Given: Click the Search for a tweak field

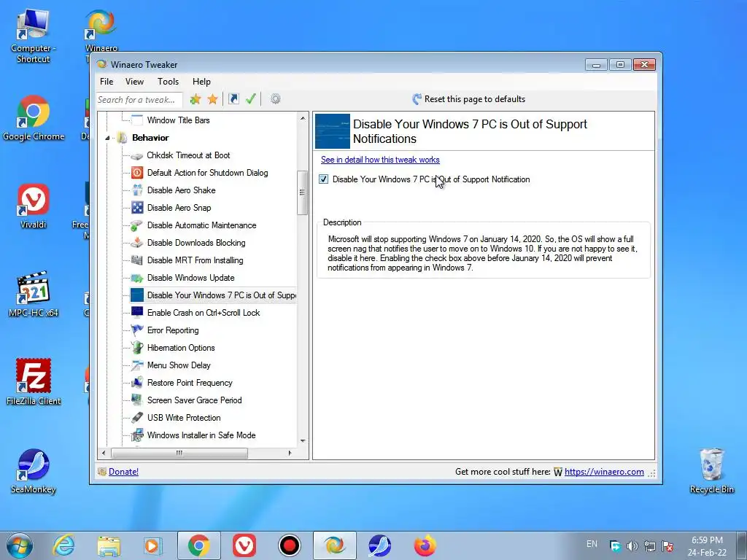Looking at the screenshot, I should [x=139, y=99].
